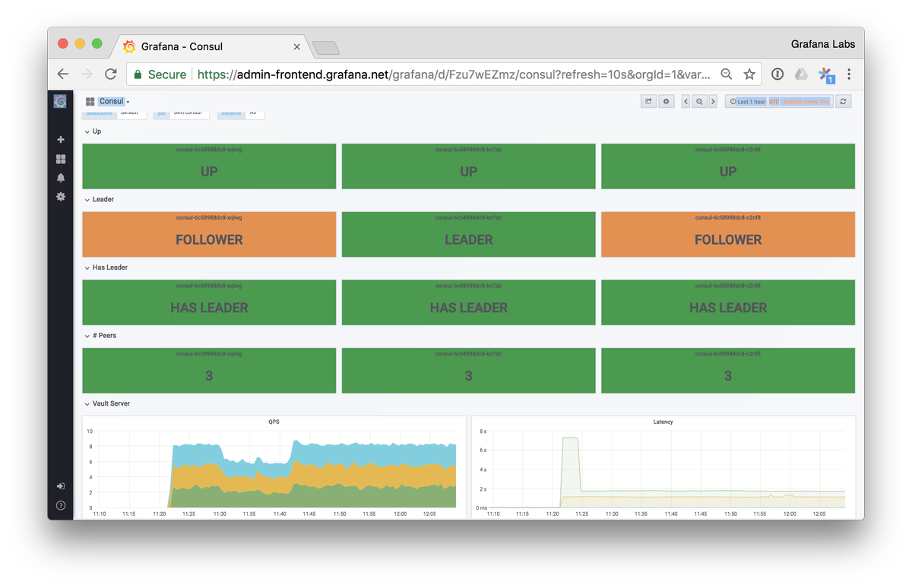Open the instance variable dropdown
The width and height of the screenshot is (912, 588).
pos(255,113)
